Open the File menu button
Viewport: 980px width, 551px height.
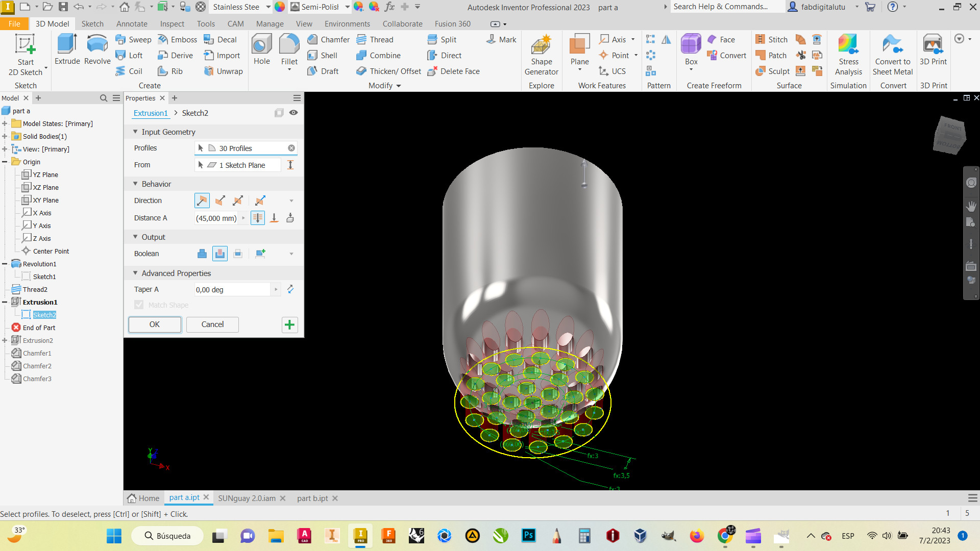14,23
